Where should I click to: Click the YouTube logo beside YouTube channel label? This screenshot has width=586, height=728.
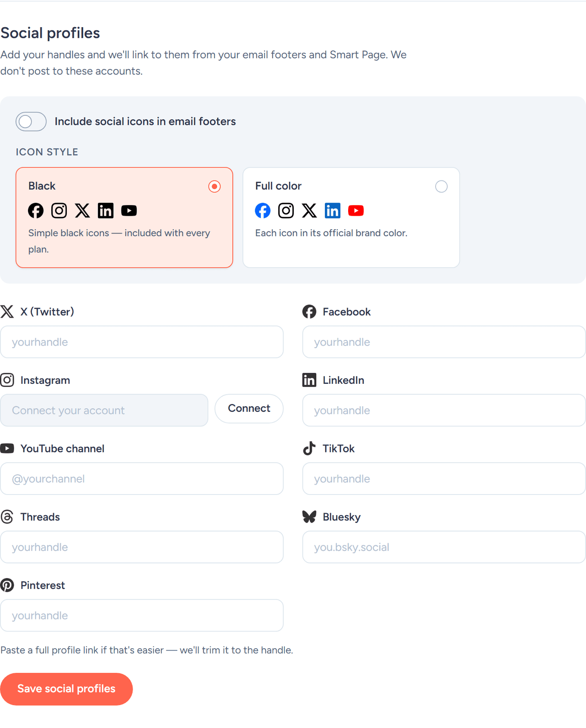(x=7, y=448)
